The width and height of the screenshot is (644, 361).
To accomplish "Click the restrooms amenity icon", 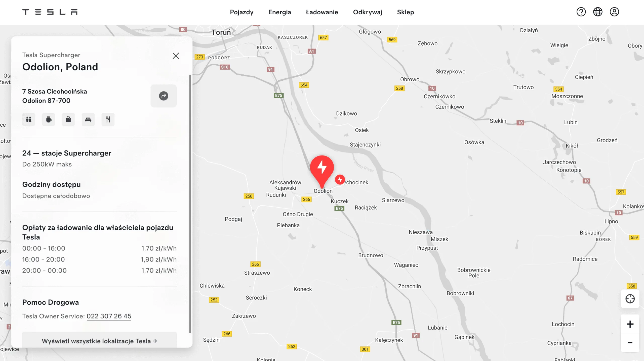I will tap(29, 119).
